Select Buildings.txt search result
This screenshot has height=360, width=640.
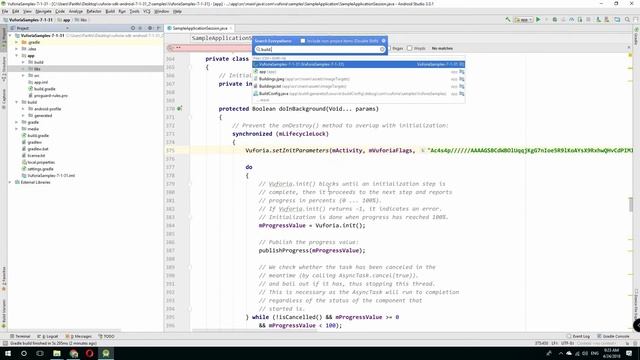(358, 86)
